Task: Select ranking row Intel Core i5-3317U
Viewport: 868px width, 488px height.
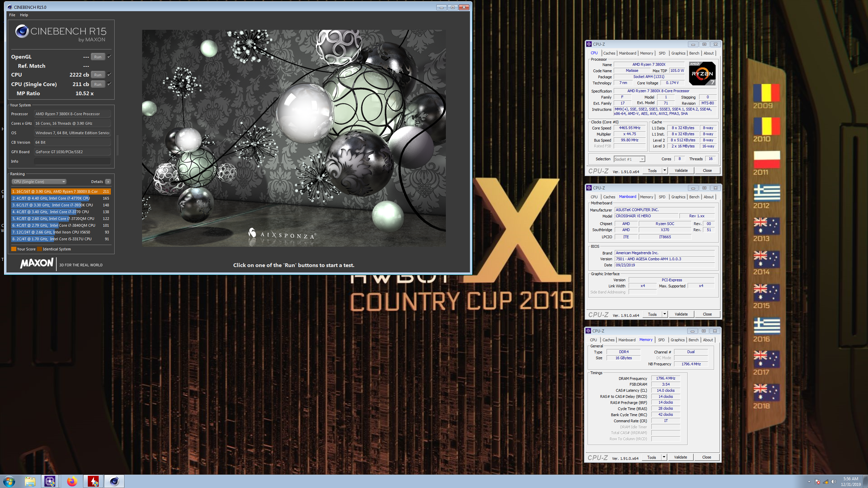Action: [61, 239]
